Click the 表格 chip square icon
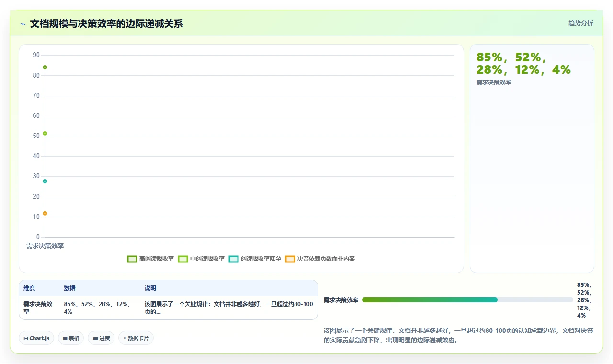Image resolution: width=613 pixels, height=364 pixels. click(x=65, y=339)
